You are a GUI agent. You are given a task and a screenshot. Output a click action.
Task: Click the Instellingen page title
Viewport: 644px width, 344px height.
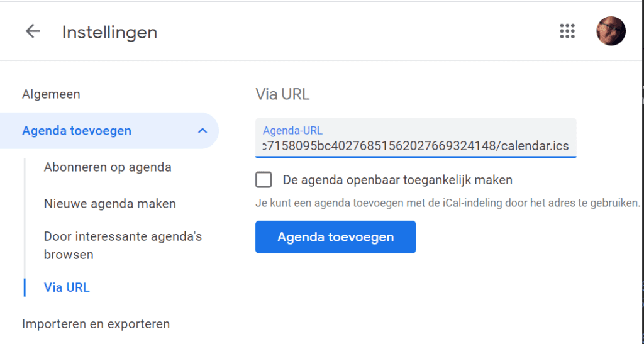(x=109, y=33)
